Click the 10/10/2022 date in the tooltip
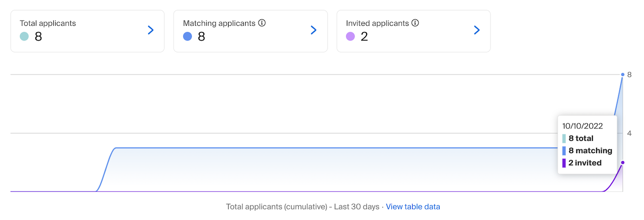This screenshot has height=220, width=644. click(x=582, y=126)
